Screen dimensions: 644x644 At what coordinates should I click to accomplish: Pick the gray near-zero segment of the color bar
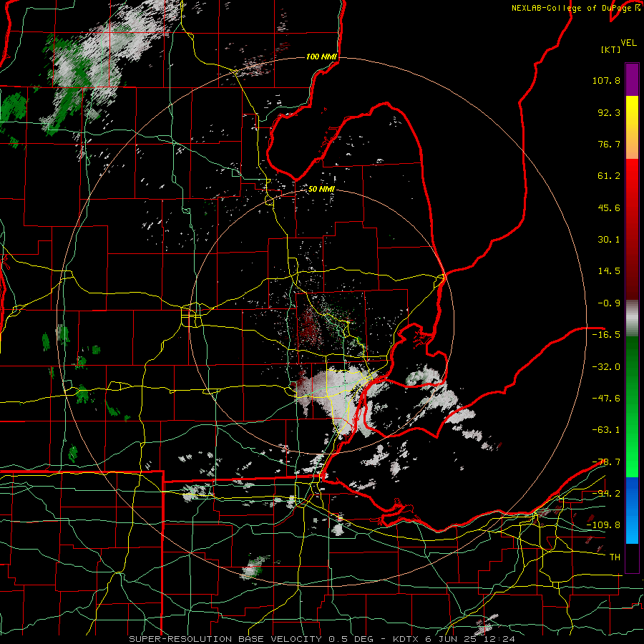coord(632,318)
